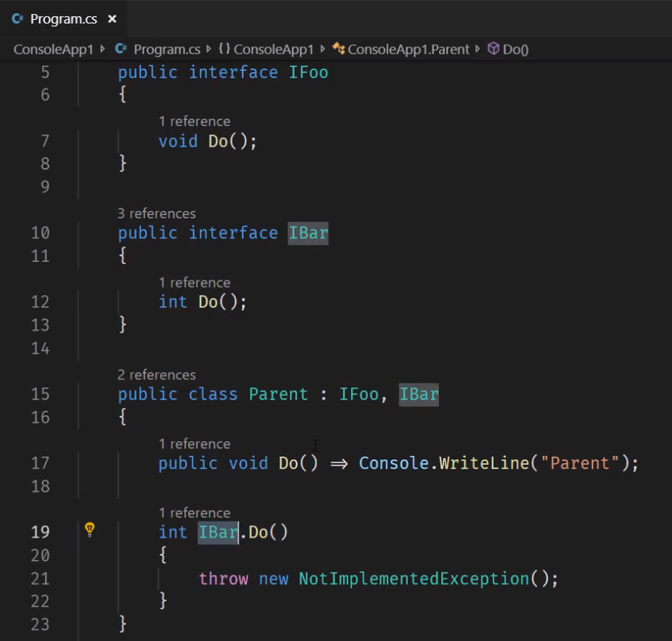Click the curly braces namespace icon in breadcrumbs
The width and height of the screenshot is (672, 641).
pos(224,49)
